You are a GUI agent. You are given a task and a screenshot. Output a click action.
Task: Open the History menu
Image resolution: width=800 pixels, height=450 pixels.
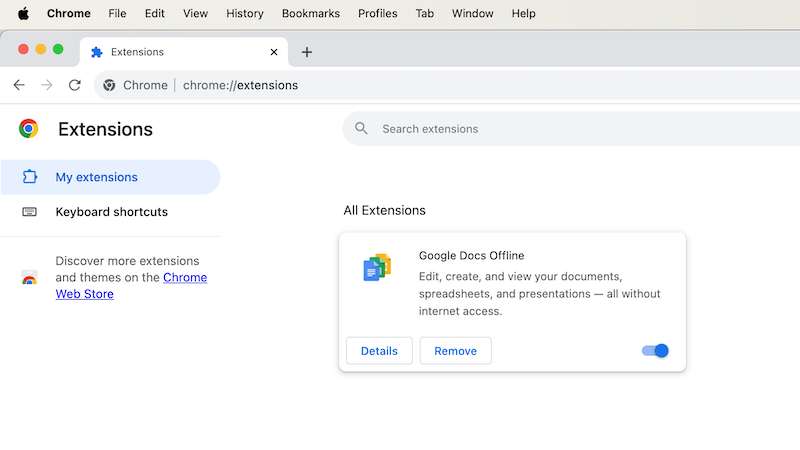(245, 14)
